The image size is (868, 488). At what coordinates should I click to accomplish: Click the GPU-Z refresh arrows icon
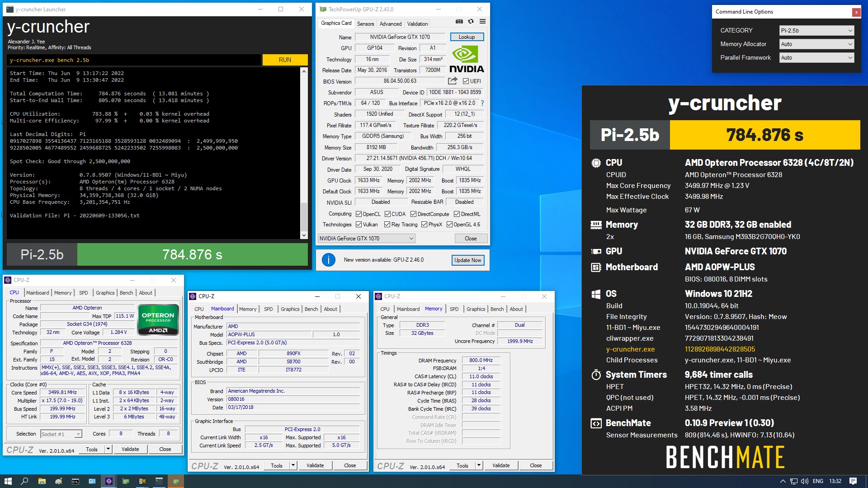coord(471,21)
